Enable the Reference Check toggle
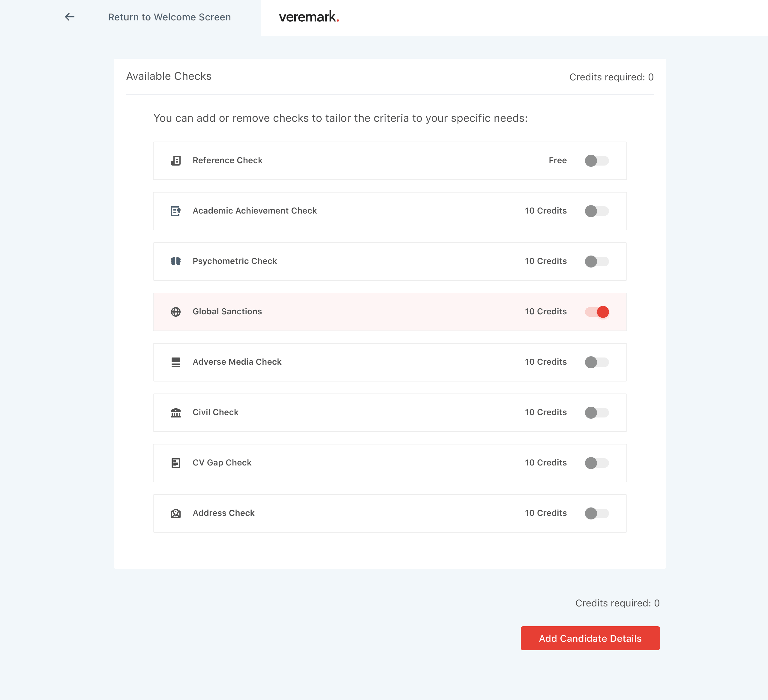This screenshot has width=768, height=700. click(x=597, y=161)
